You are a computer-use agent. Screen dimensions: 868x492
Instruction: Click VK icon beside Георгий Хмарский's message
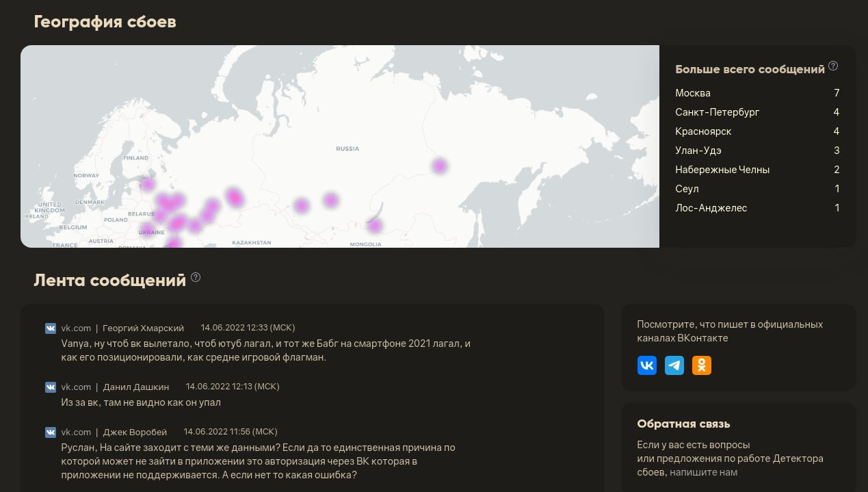pyautogui.click(x=51, y=328)
